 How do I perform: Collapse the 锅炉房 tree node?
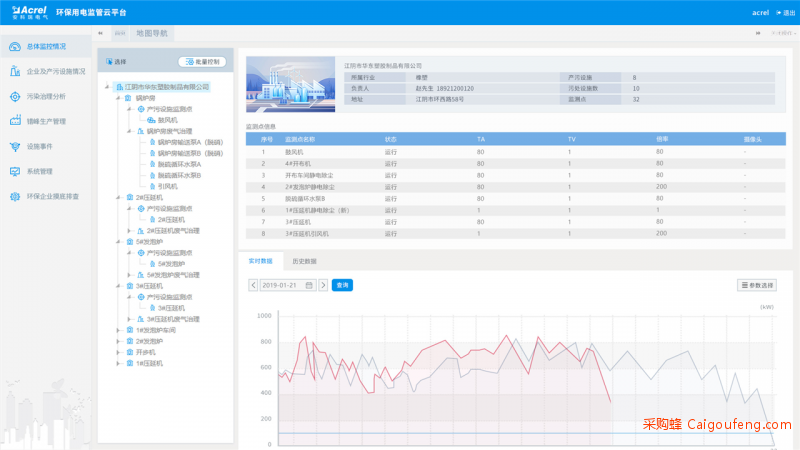point(118,98)
